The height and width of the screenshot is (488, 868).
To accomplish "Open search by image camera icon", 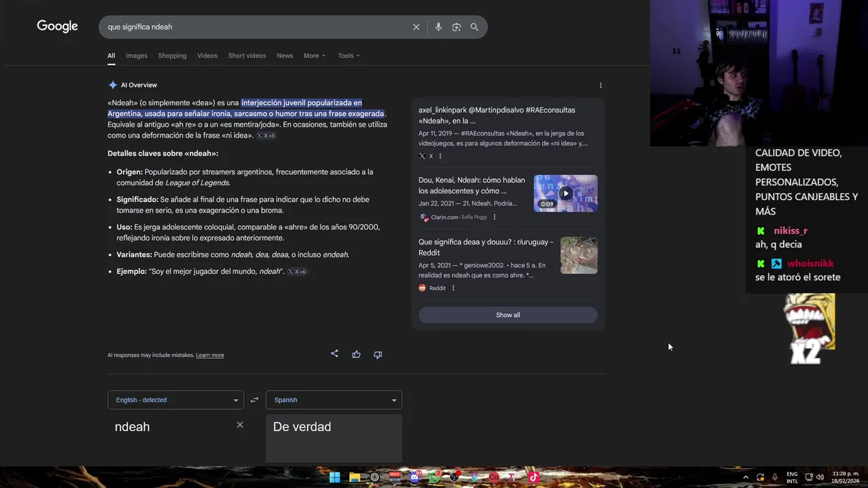I will pyautogui.click(x=456, y=27).
